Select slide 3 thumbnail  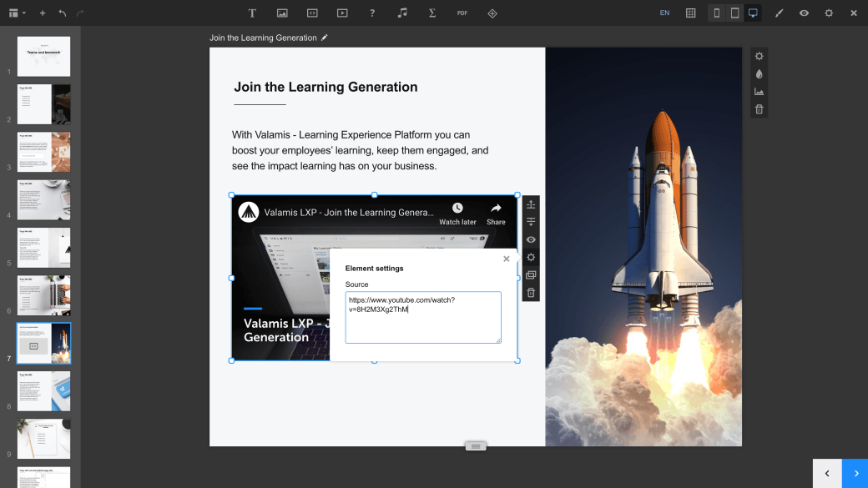(x=43, y=152)
